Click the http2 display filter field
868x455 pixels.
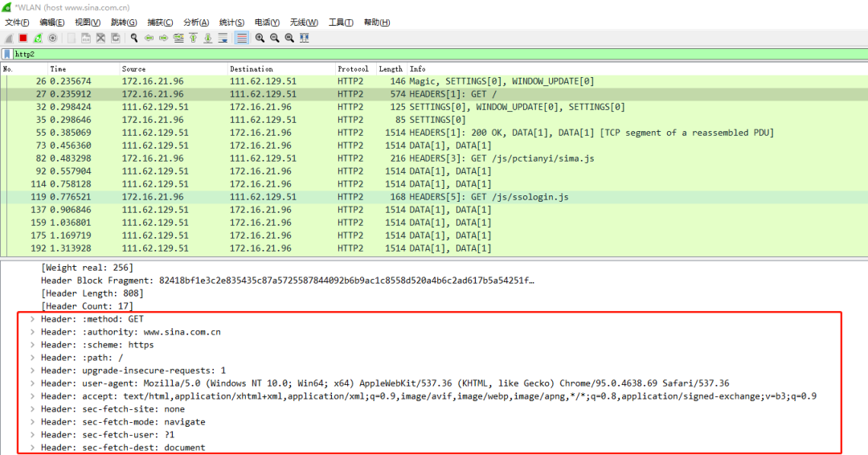coord(402,54)
